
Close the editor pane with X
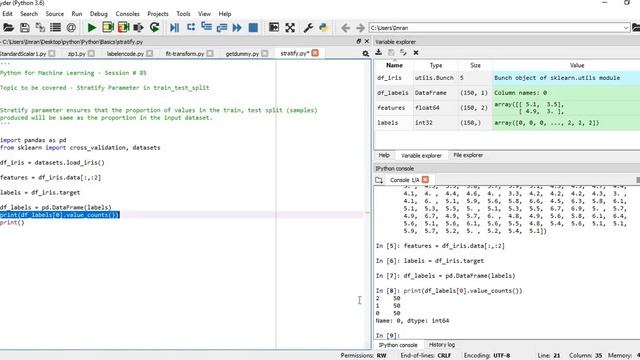367,41
